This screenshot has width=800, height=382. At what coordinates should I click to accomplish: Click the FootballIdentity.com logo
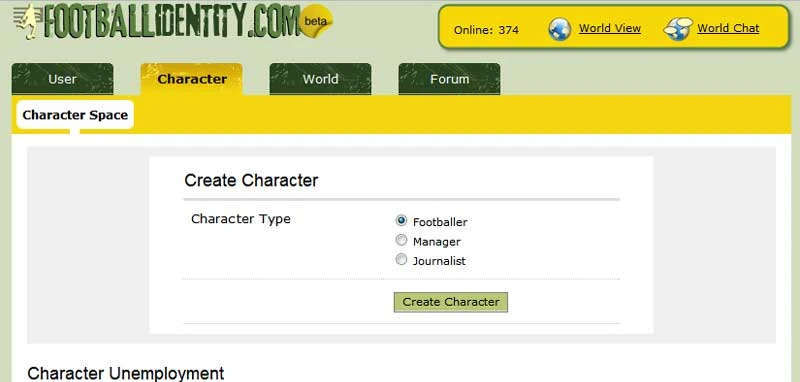[158, 20]
